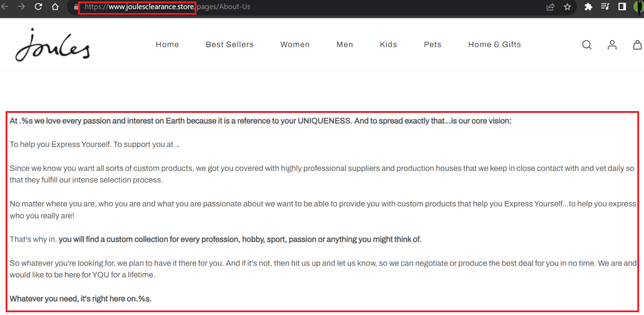Navigate to Home & Gifts
644x315 pixels.
click(x=494, y=44)
